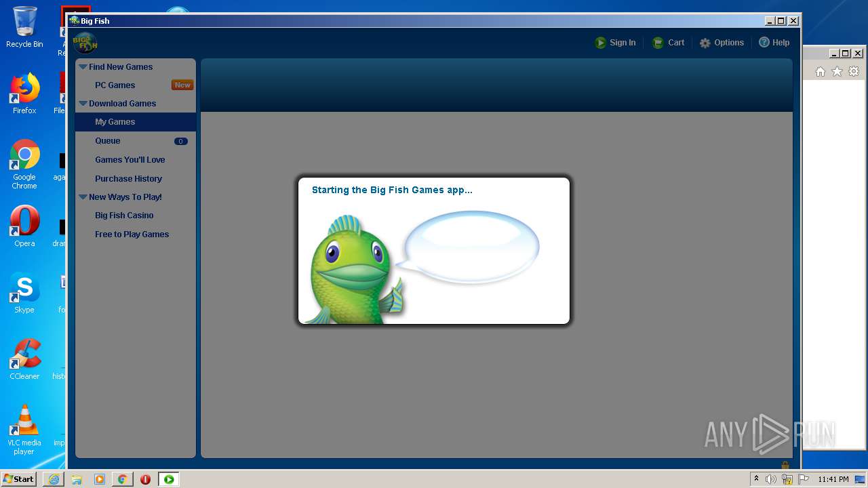Screen dimensions: 868x488
Task: Open Internet Explorer from taskbar
Action: [x=54, y=479]
